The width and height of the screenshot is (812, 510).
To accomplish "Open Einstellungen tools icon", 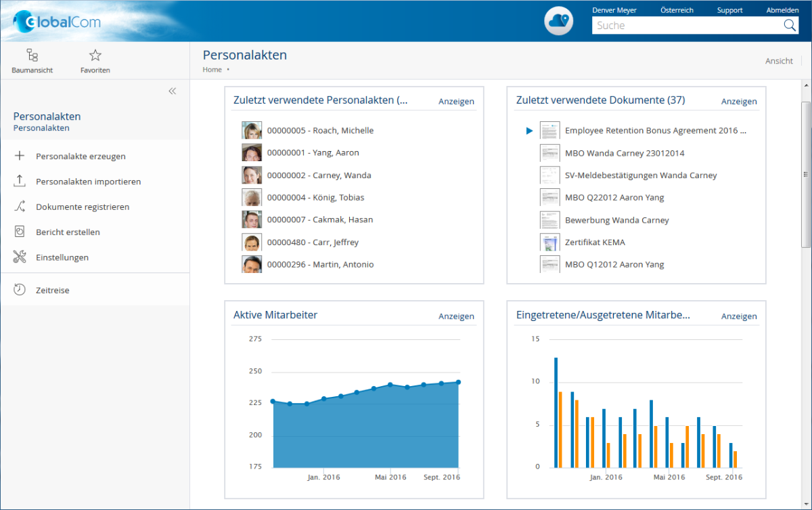I will [20, 257].
